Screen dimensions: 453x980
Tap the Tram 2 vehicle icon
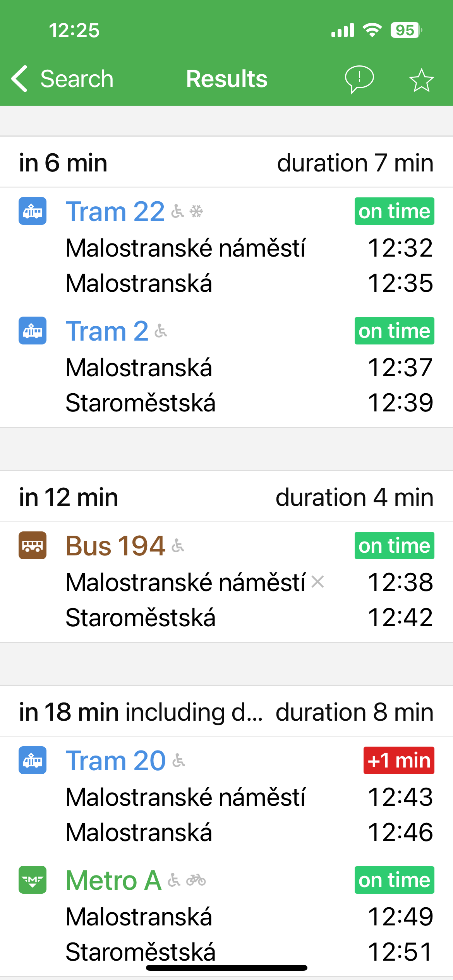pos(33,331)
